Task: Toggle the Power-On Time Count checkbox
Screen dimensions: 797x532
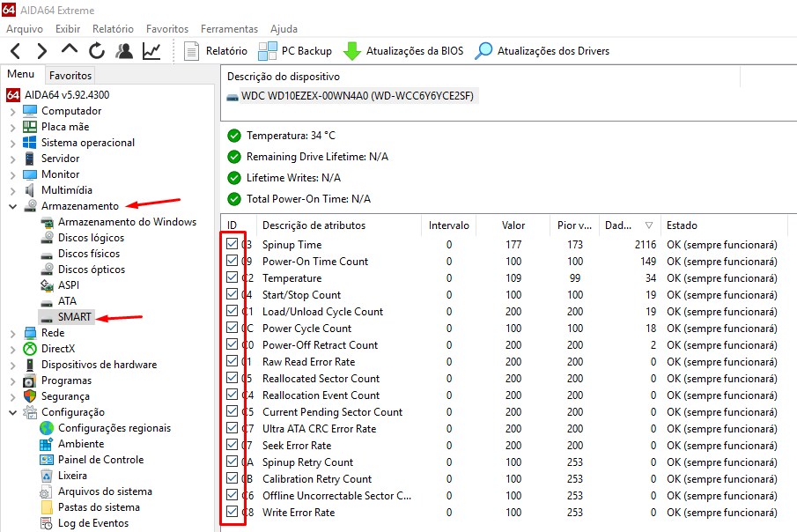Action: (x=232, y=261)
